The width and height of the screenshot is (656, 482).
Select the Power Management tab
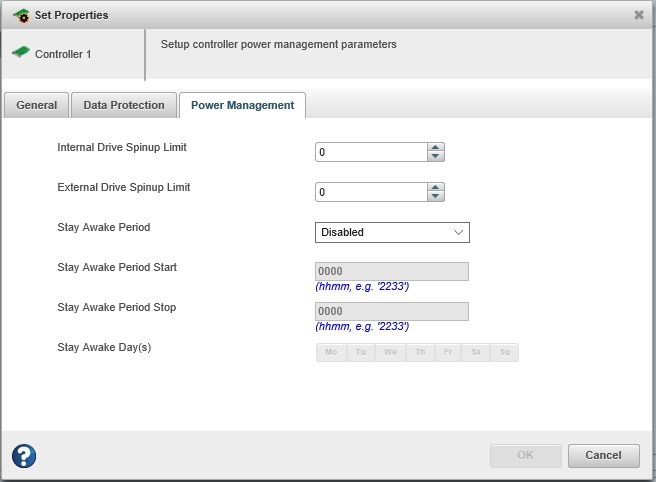pyautogui.click(x=242, y=105)
